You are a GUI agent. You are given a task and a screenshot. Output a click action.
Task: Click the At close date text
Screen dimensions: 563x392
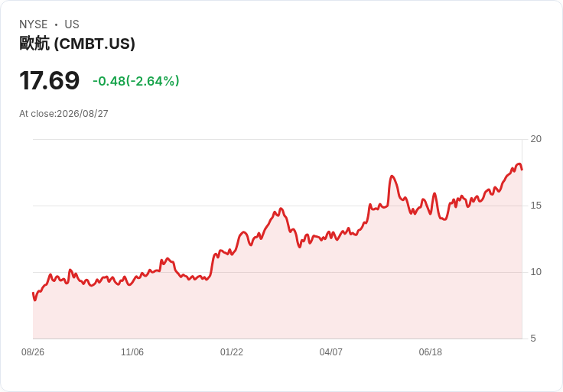[63, 114]
